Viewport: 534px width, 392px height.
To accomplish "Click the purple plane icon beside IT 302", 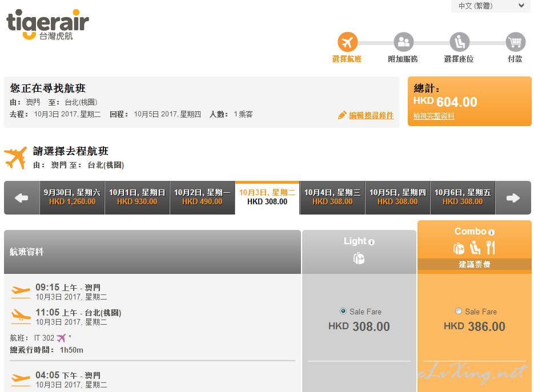I will point(61,338).
